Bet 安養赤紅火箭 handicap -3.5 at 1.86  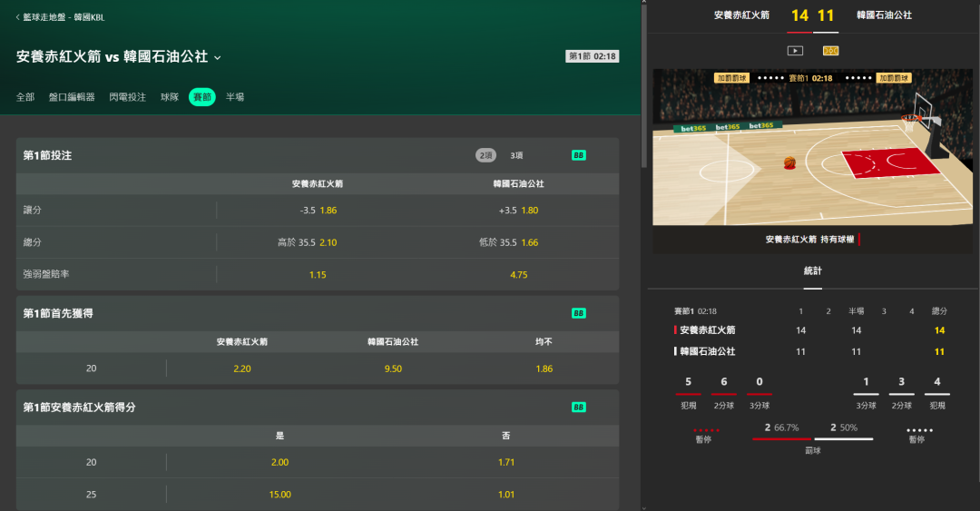pyautogui.click(x=318, y=211)
